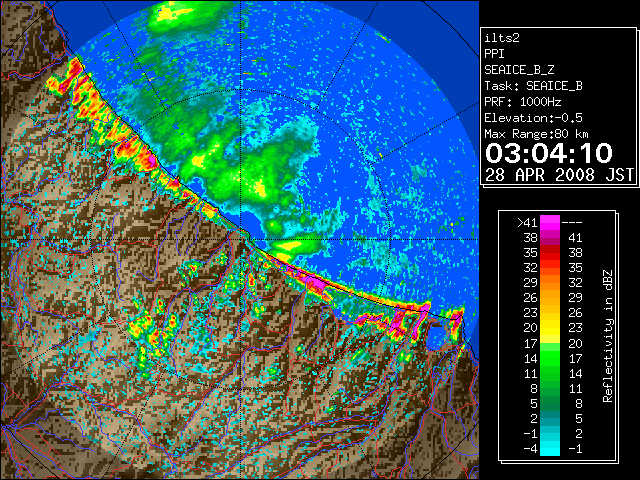Click the '28 APR 2008 JST' date
Screen dimensions: 640x480
(x=559, y=175)
